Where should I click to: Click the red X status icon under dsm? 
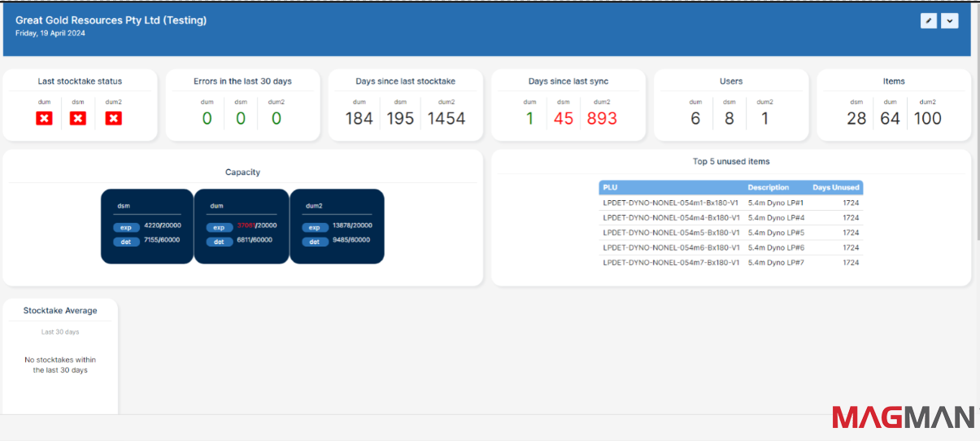78,119
